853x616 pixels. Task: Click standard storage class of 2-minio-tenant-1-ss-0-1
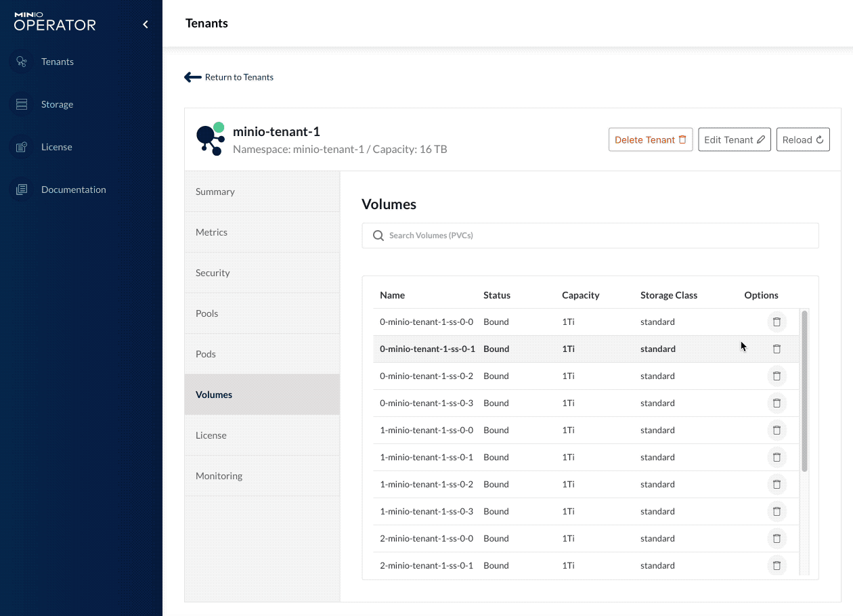[x=657, y=566]
